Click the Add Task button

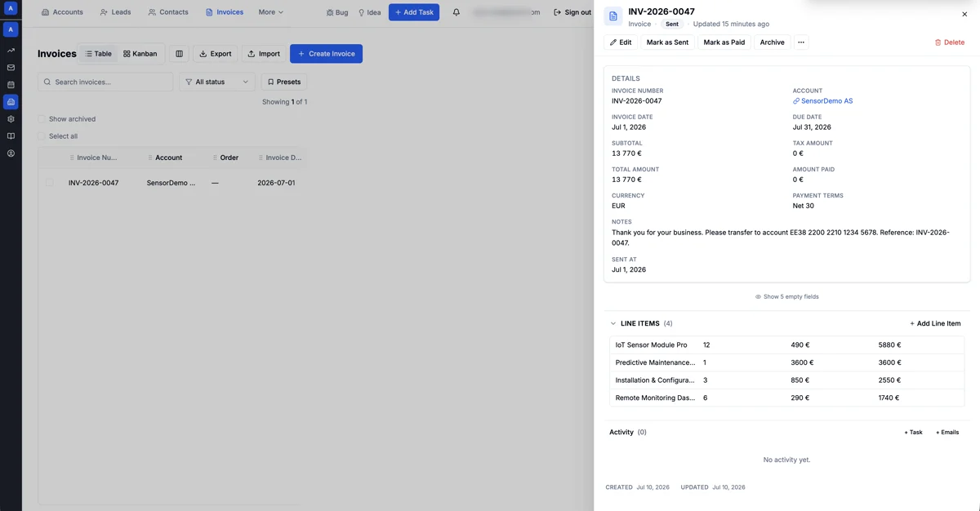coord(414,12)
